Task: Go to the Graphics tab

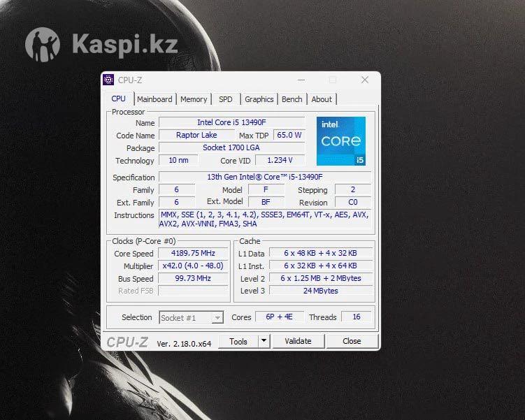Action: [259, 99]
